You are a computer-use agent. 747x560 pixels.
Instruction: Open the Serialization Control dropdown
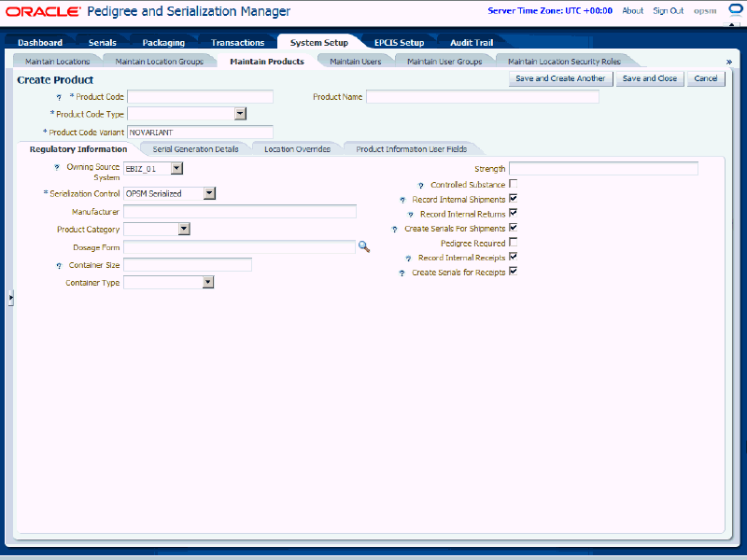click(209, 193)
